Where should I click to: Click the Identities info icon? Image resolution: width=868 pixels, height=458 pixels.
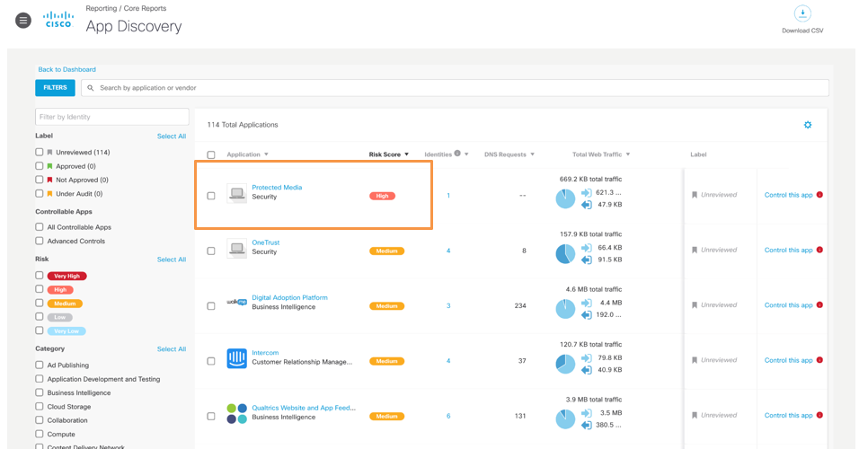tap(457, 154)
